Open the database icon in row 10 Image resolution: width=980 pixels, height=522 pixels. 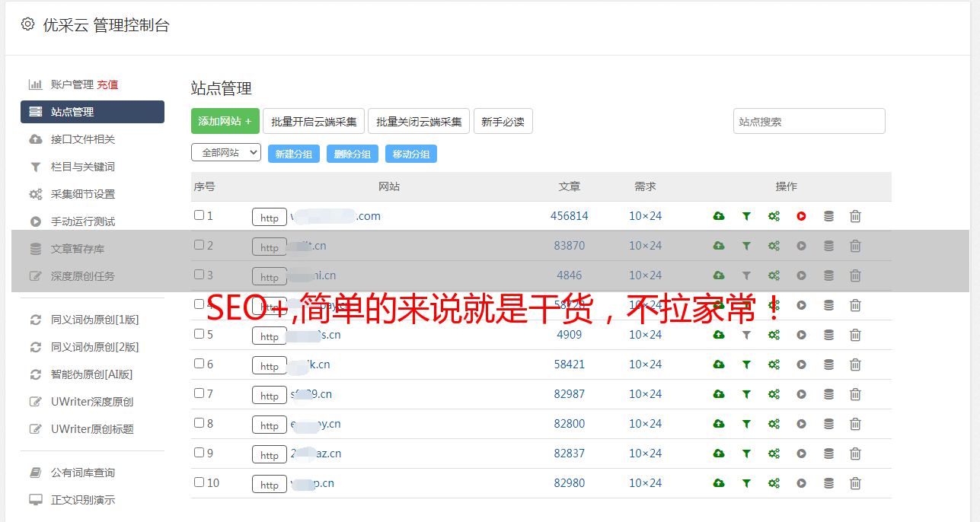(828, 483)
